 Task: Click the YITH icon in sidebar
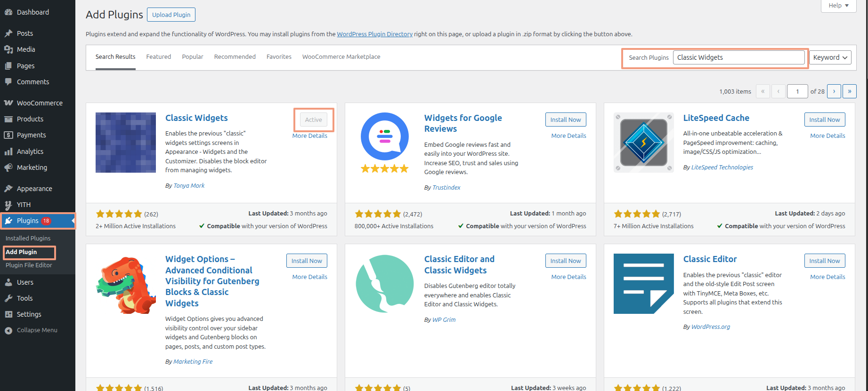pyautogui.click(x=8, y=205)
